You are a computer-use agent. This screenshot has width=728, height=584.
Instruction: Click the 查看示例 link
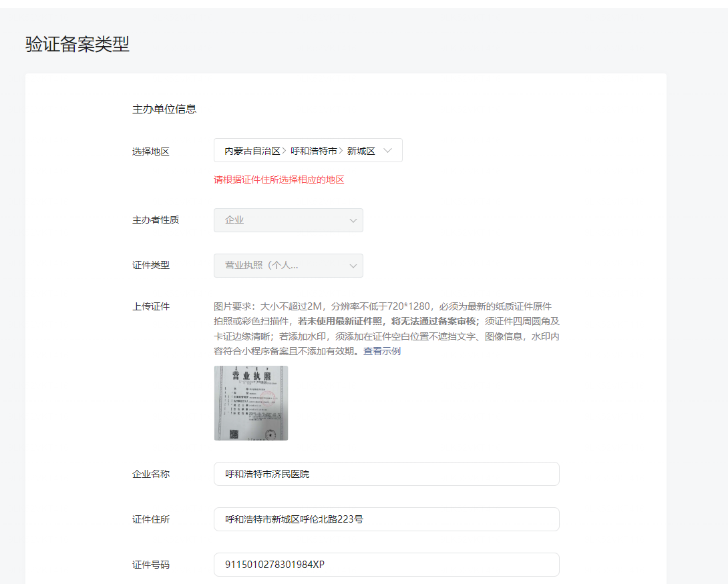click(381, 351)
